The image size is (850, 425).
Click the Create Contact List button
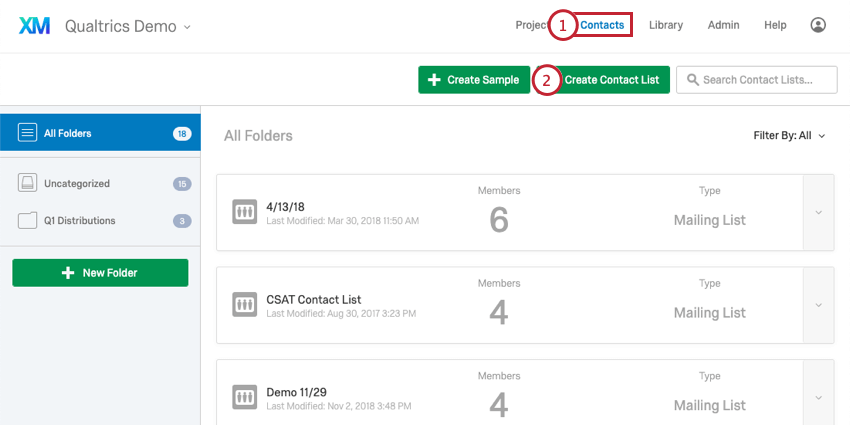(x=603, y=80)
